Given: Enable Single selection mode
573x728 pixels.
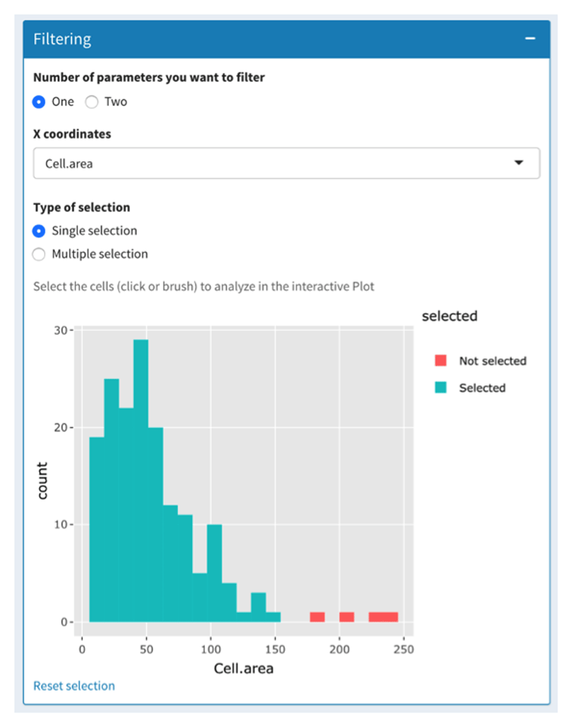Looking at the screenshot, I should 39,231.
